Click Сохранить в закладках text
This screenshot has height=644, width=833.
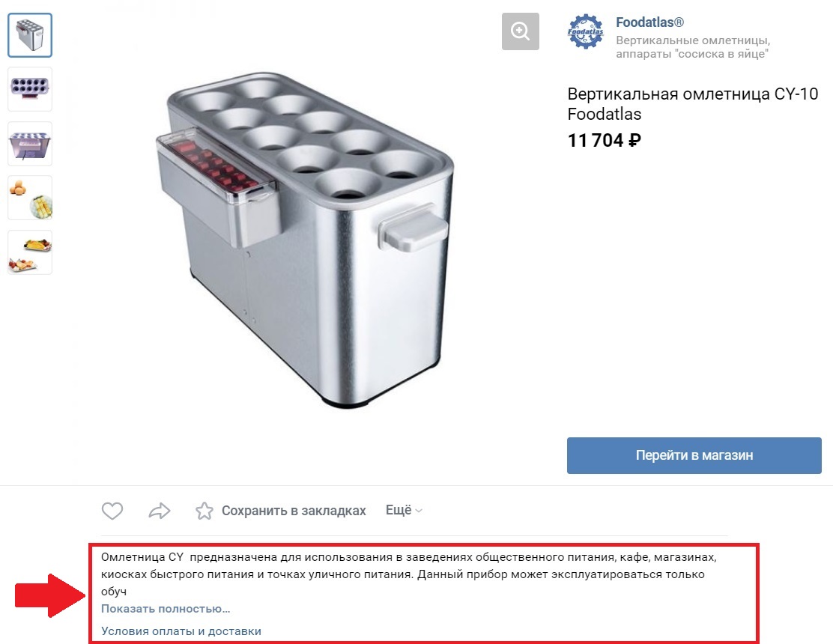click(x=294, y=511)
